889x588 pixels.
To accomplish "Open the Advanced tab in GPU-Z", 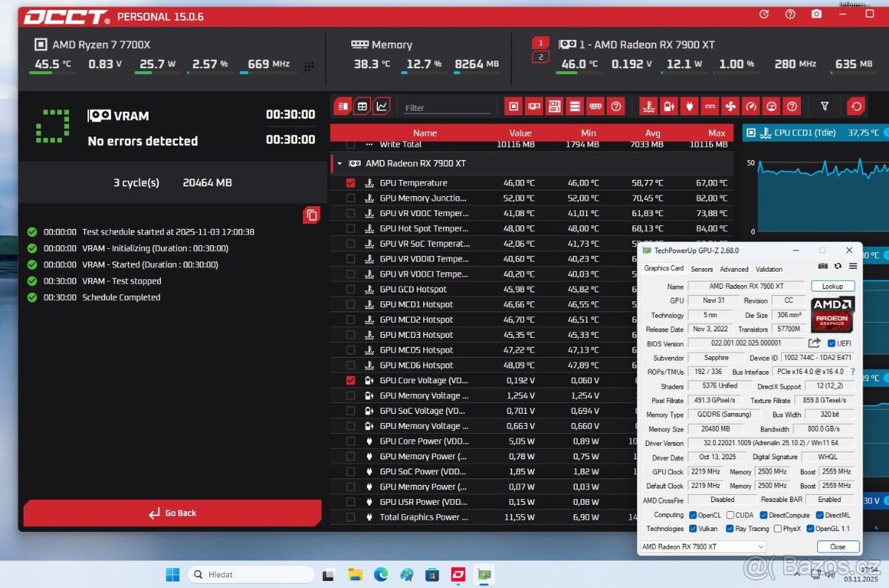I will tap(733, 269).
